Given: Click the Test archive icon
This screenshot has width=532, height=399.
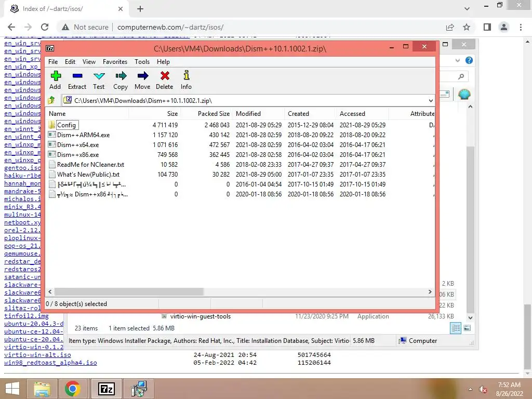Looking at the screenshot, I should click(x=99, y=76).
